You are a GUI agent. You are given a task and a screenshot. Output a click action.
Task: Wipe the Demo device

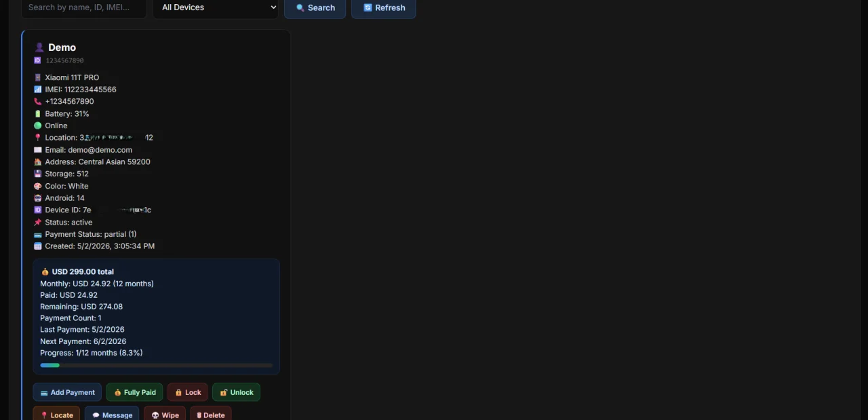[165, 415]
